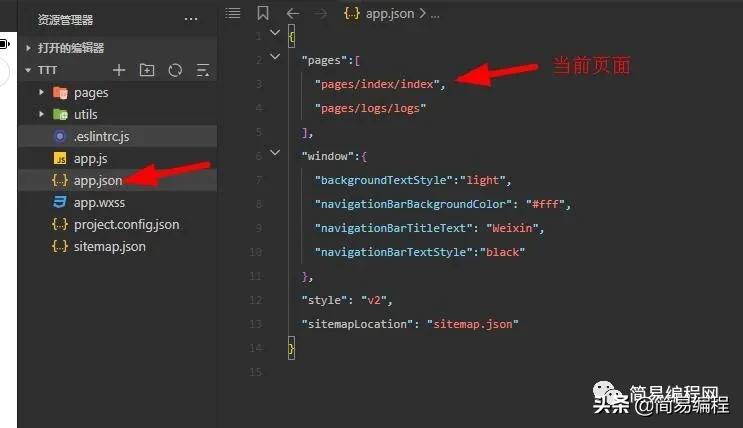The image size is (743, 428).
Task: Select the pages folder name
Action: 91,93
